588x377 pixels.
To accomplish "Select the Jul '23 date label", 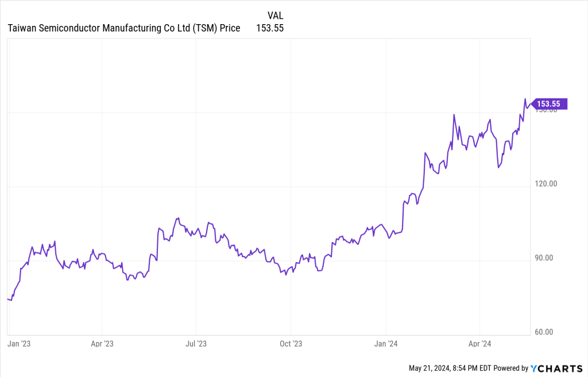I will click(x=196, y=344).
